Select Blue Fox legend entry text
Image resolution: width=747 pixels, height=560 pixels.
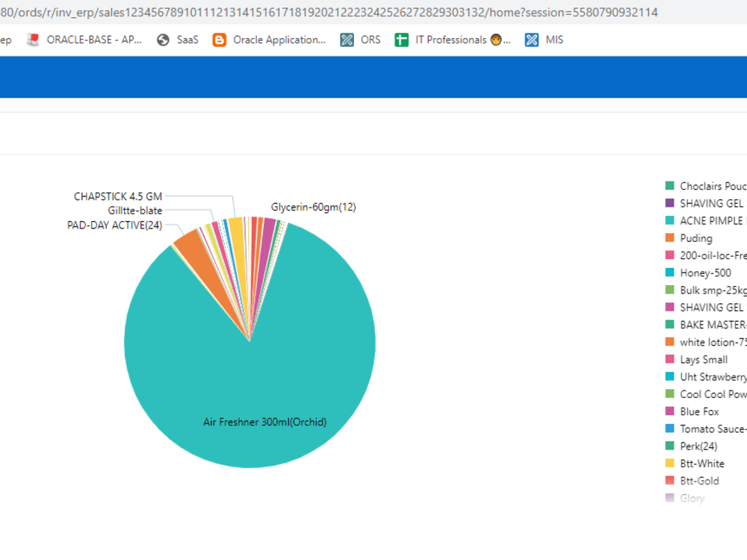[x=699, y=411]
